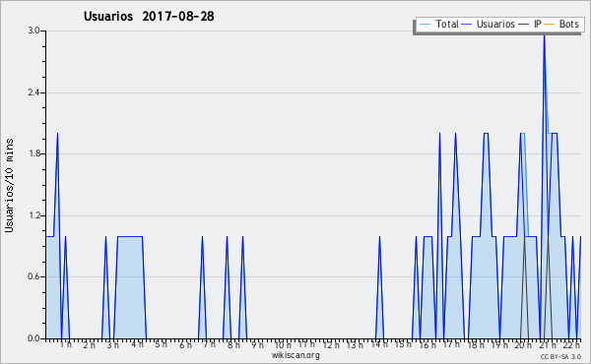Click the 3.0 peak near 21 h
Viewport: 591px width, 364px height.
(544, 36)
